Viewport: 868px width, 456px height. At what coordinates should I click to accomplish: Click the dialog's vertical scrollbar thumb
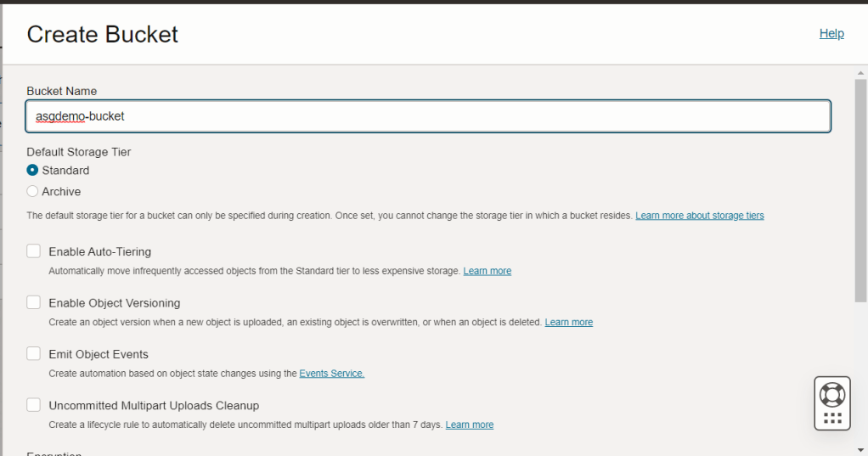[x=860, y=187]
